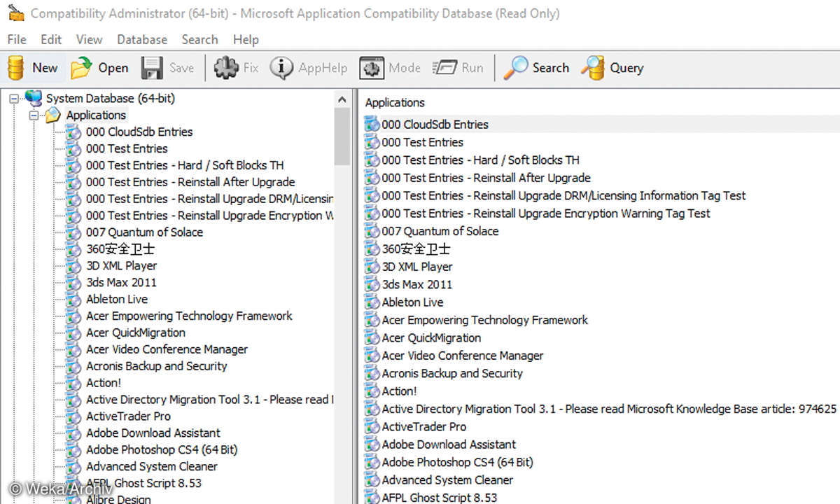Select System Database (64-bit) label in tree

click(111, 98)
